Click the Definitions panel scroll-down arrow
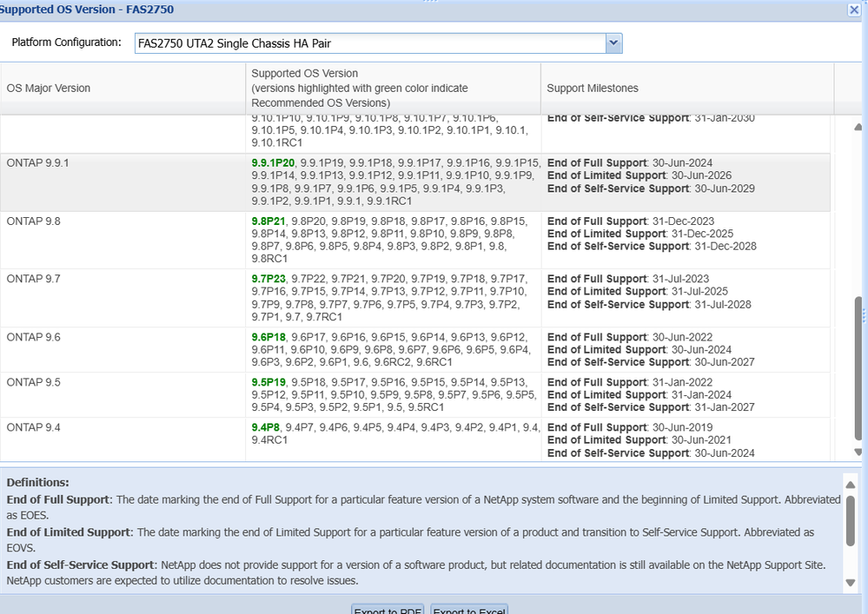The height and width of the screenshot is (614, 868). 852,582
